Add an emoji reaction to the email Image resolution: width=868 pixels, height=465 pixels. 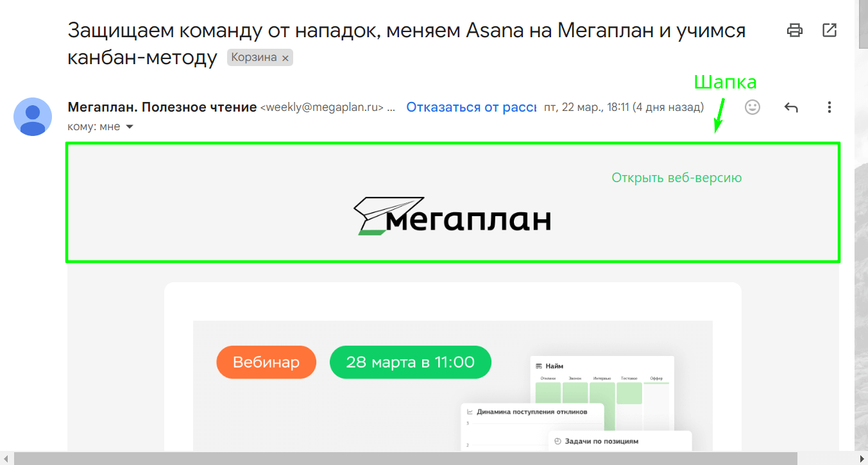point(753,107)
